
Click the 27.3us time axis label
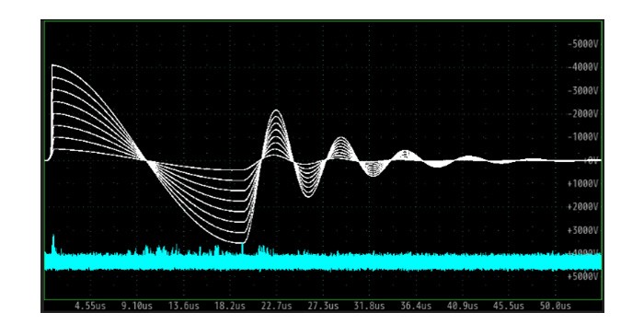(x=323, y=306)
